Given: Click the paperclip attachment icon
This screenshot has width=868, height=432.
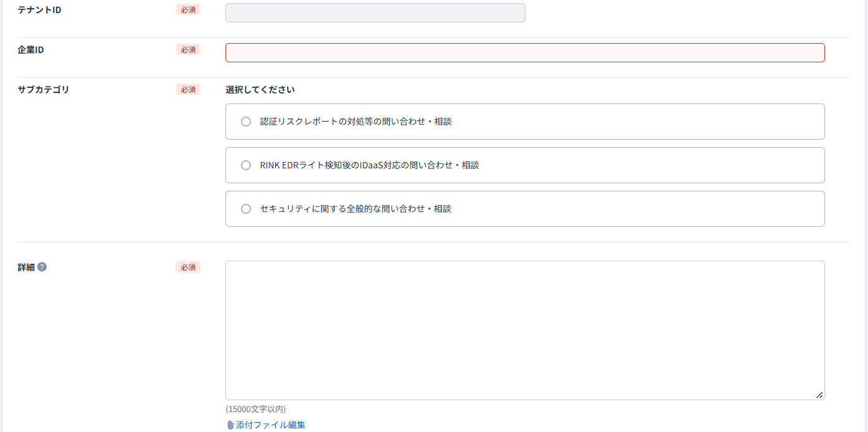Looking at the screenshot, I should pos(230,425).
